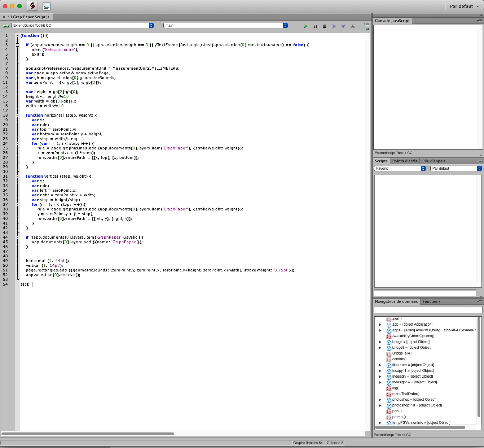This screenshot has height=448, width=484.
Task: Click the Step Out up-arrow button
Action: click(x=353, y=26)
